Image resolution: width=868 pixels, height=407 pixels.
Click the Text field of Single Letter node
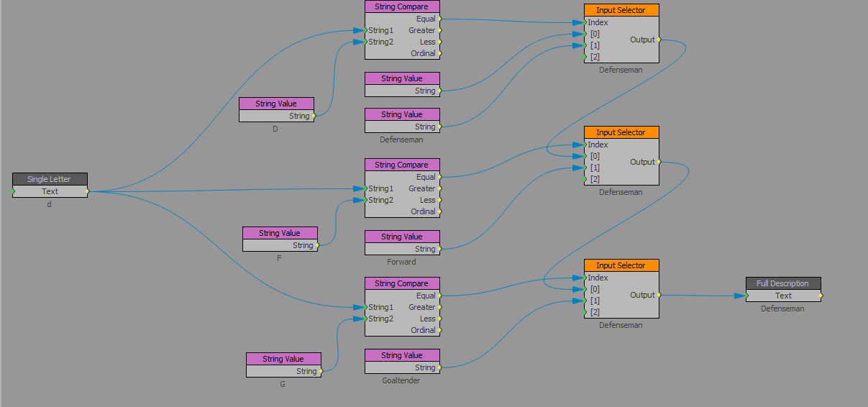pos(50,191)
